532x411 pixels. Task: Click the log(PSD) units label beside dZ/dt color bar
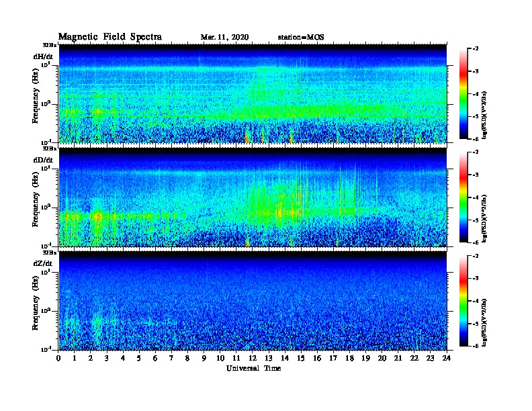pyautogui.click(x=484, y=322)
